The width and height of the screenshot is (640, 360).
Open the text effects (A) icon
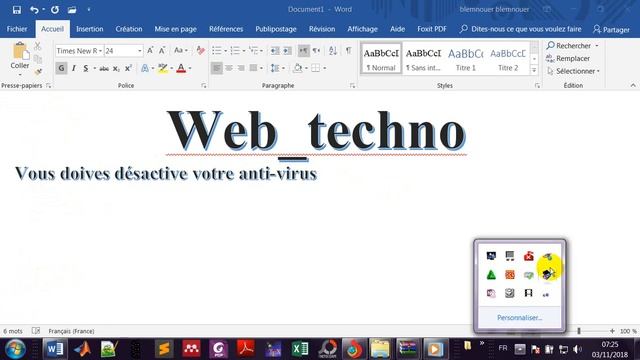point(145,68)
